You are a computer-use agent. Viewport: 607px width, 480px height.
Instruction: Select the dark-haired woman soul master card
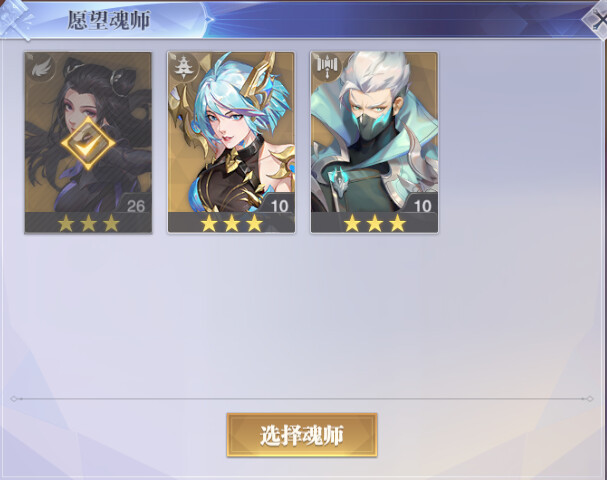(88, 143)
